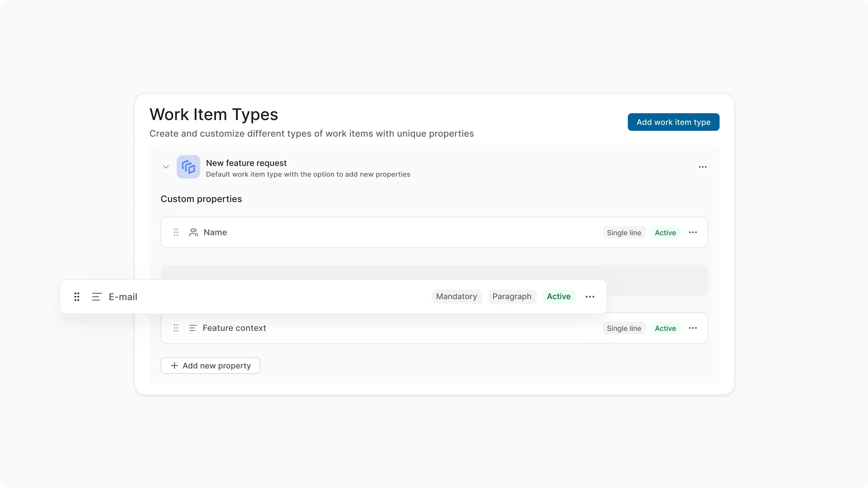Open the options menu for New feature request
Screen dimensions: 868x488
702,167
